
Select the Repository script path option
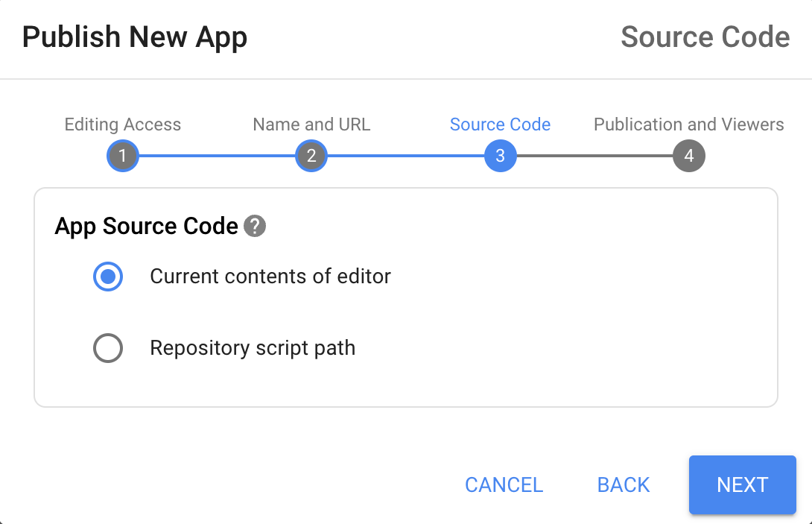tap(108, 348)
